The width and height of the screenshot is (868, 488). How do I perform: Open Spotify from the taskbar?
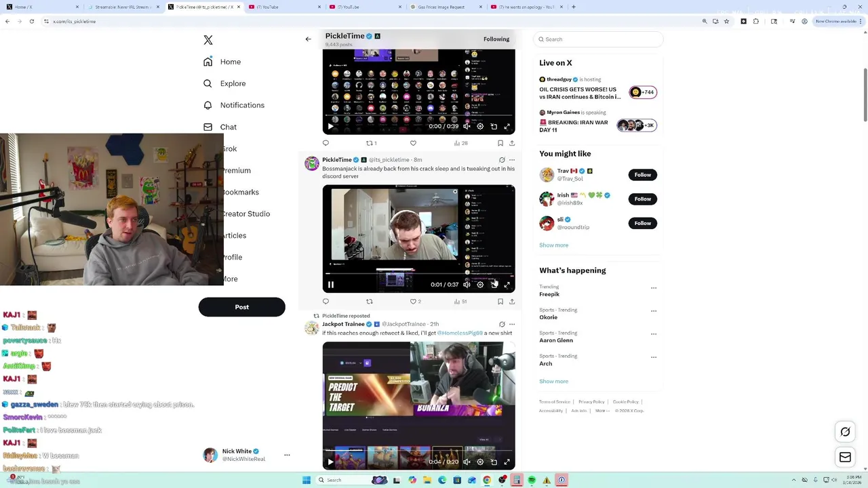532,480
